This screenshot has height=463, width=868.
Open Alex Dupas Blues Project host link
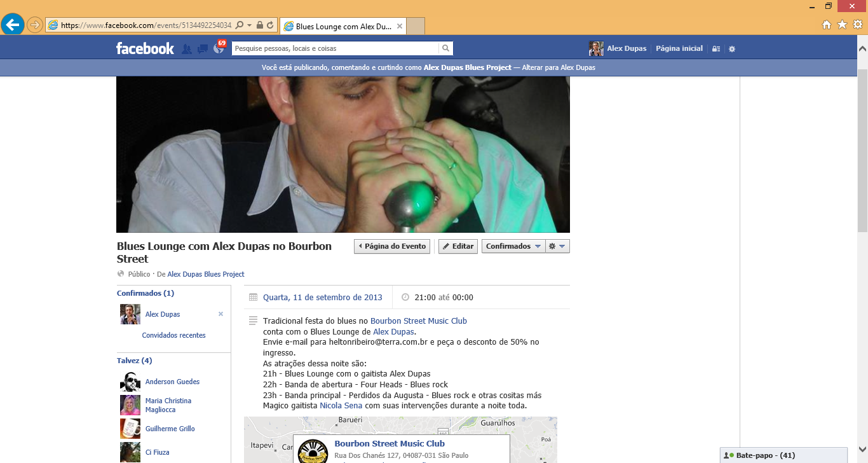pos(206,274)
